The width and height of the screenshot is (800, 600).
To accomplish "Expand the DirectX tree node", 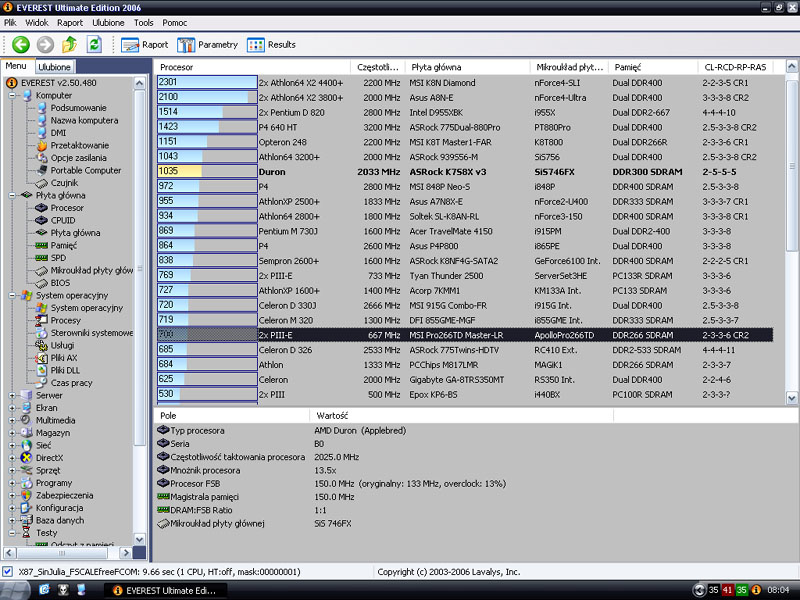I will 12,458.
